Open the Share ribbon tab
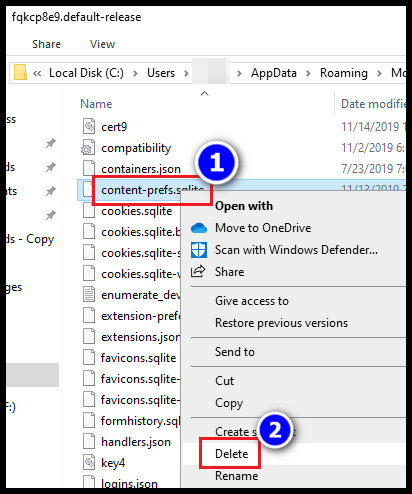This screenshot has height=494, width=412. click(x=46, y=44)
